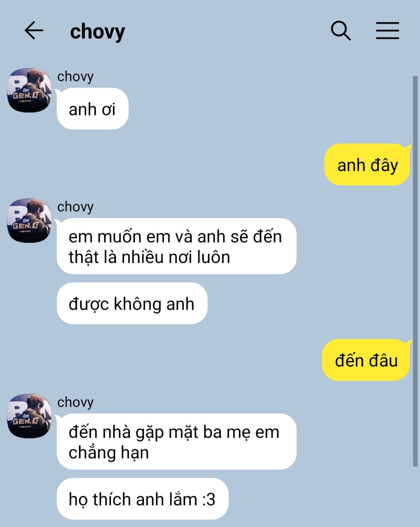
Task: Open the hamburger menu icon
Action: point(387,31)
